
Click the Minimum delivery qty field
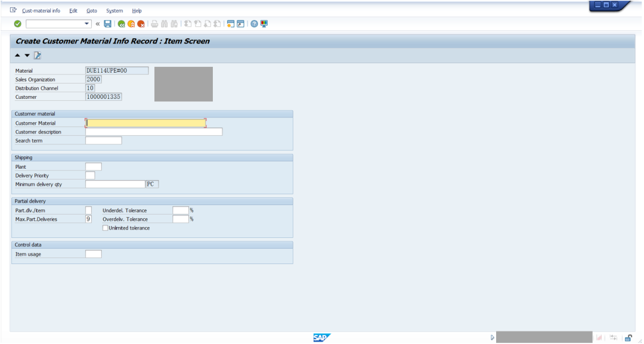116,184
